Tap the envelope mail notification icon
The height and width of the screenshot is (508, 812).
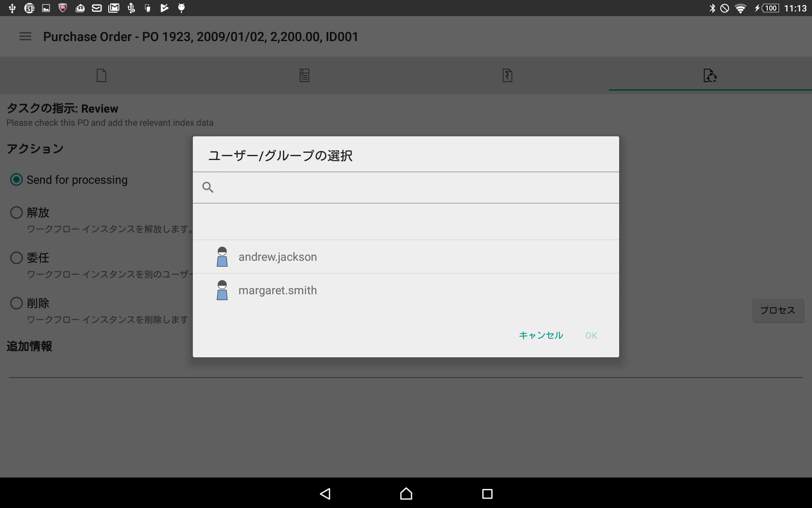tap(97, 8)
